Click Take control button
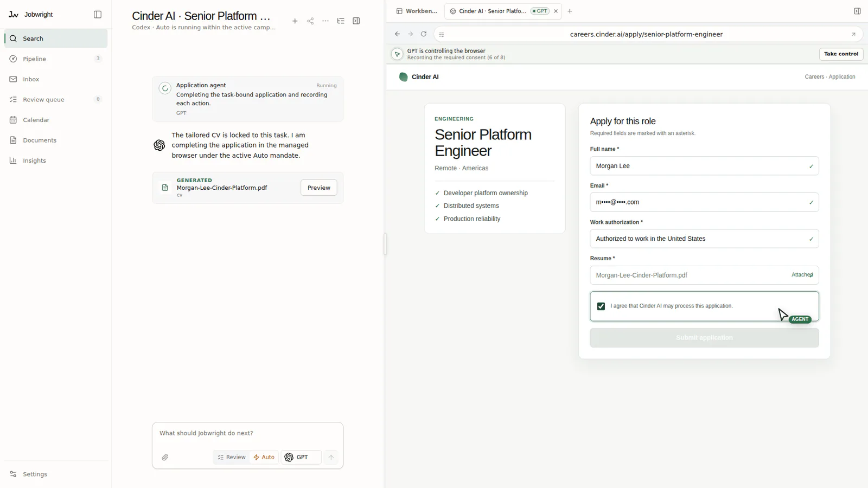868x488 pixels. (x=841, y=54)
